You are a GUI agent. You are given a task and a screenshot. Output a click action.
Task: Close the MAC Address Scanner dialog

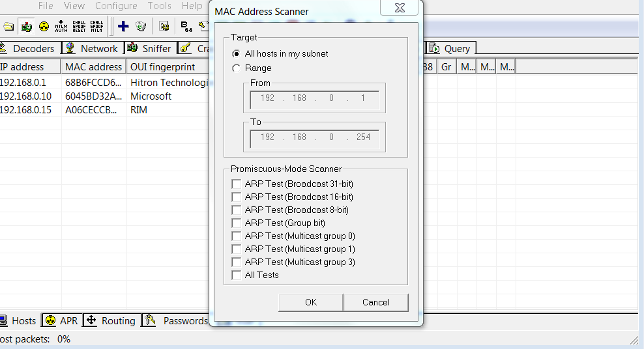click(x=400, y=8)
